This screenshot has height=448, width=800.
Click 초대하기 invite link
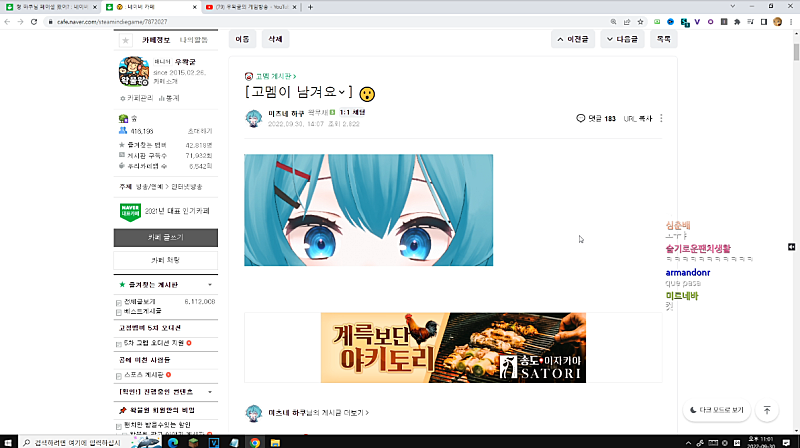point(200,131)
